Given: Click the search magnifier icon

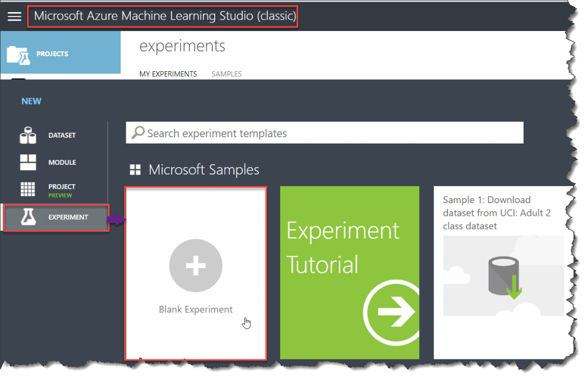Looking at the screenshot, I should (x=138, y=132).
